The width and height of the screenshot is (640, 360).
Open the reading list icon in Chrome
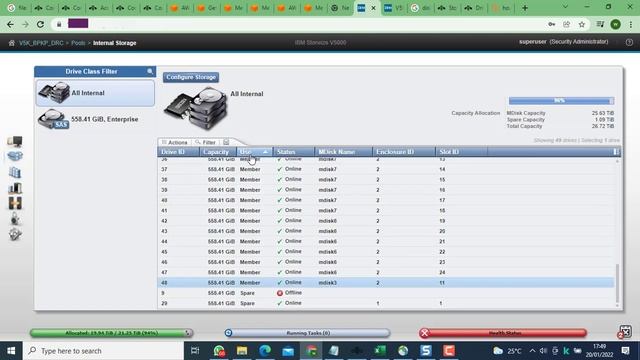tap(600, 24)
